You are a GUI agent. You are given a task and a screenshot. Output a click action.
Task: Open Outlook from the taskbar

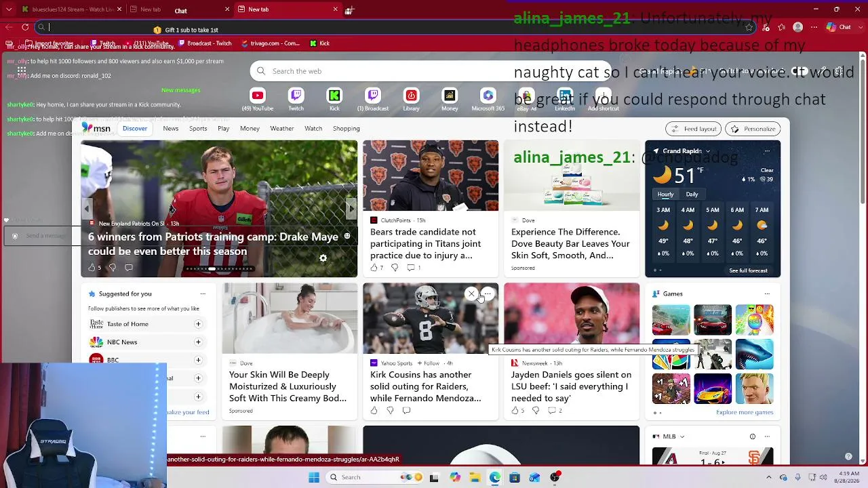(535, 477)
